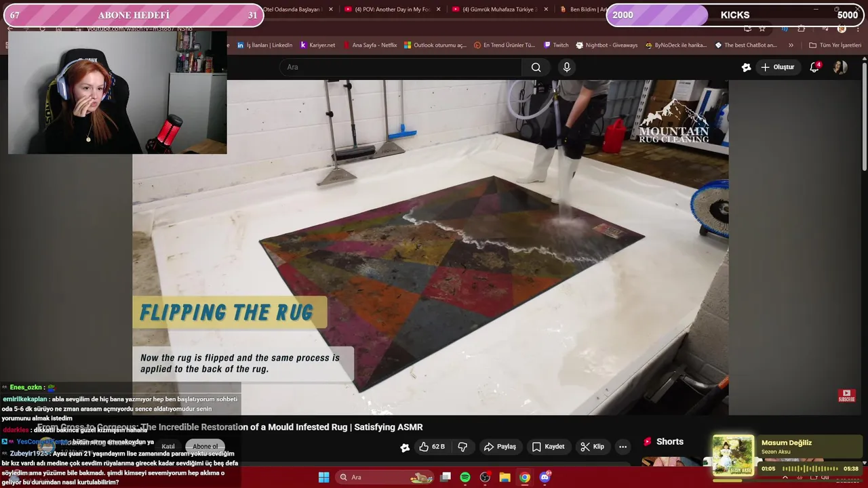Viewport: 868px width, 488px height.
Task: Open the Oluştur create menu
Action: tap(777, 67)
